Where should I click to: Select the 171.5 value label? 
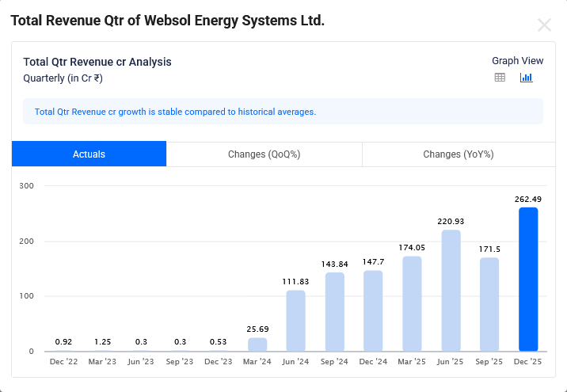click(x=489, y=249)
